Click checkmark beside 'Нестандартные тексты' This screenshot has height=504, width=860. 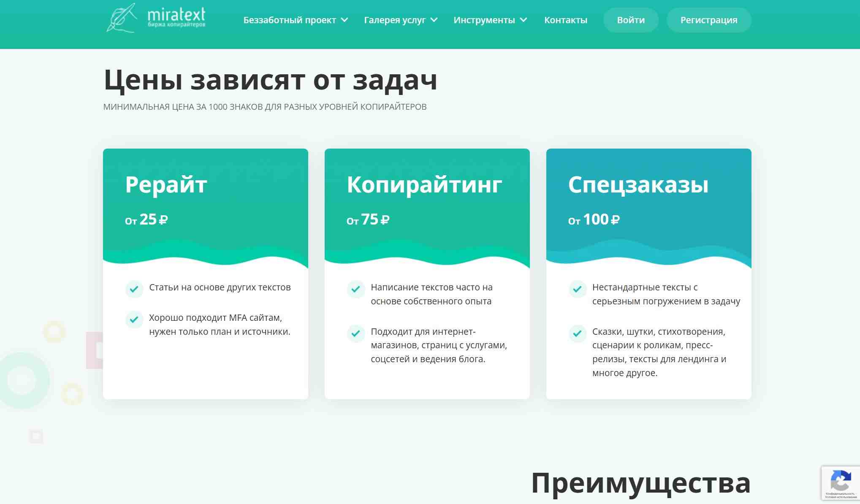pos(578,289)
